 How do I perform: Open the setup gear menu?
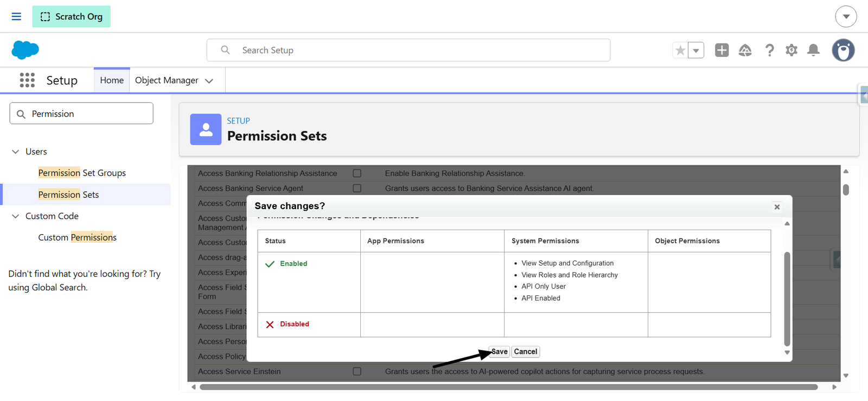(792, 50)
